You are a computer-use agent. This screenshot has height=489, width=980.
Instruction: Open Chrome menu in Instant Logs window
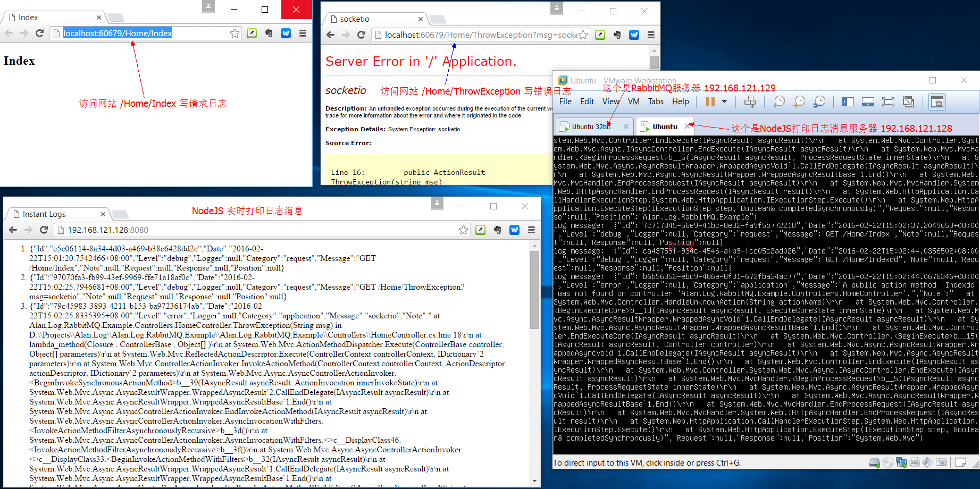[531, 230]
